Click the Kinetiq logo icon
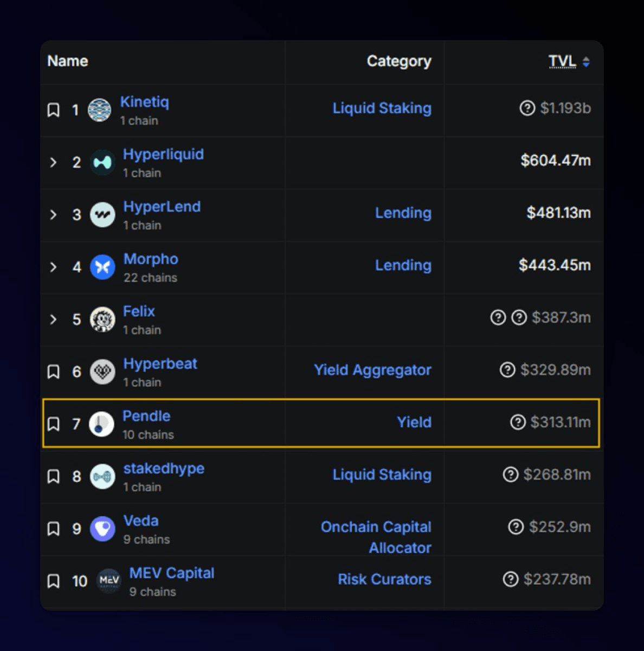Viewport: 644px width, 651px height. pos(100,110)
